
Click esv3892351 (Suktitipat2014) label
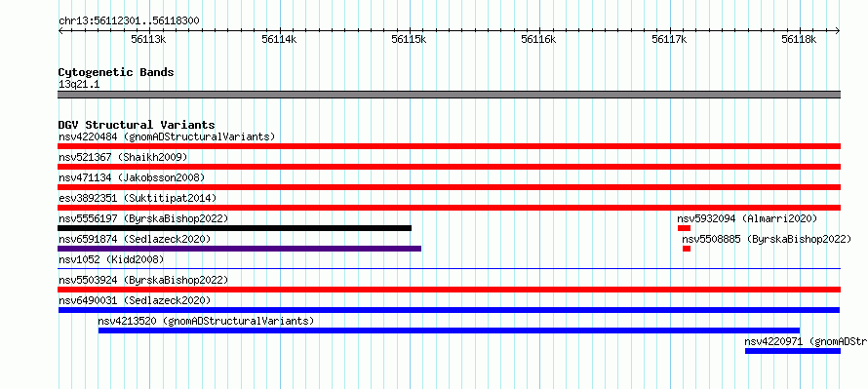(x=138, y=198)
